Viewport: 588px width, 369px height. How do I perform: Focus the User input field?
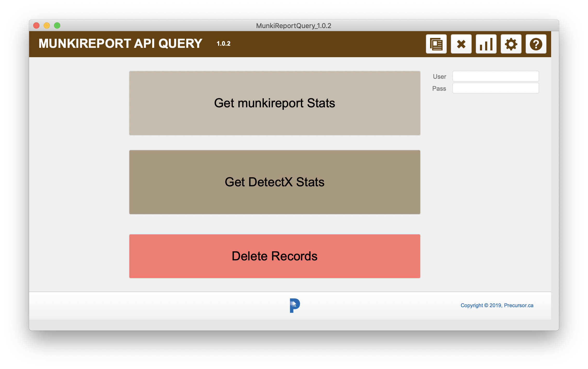(496, 76)
